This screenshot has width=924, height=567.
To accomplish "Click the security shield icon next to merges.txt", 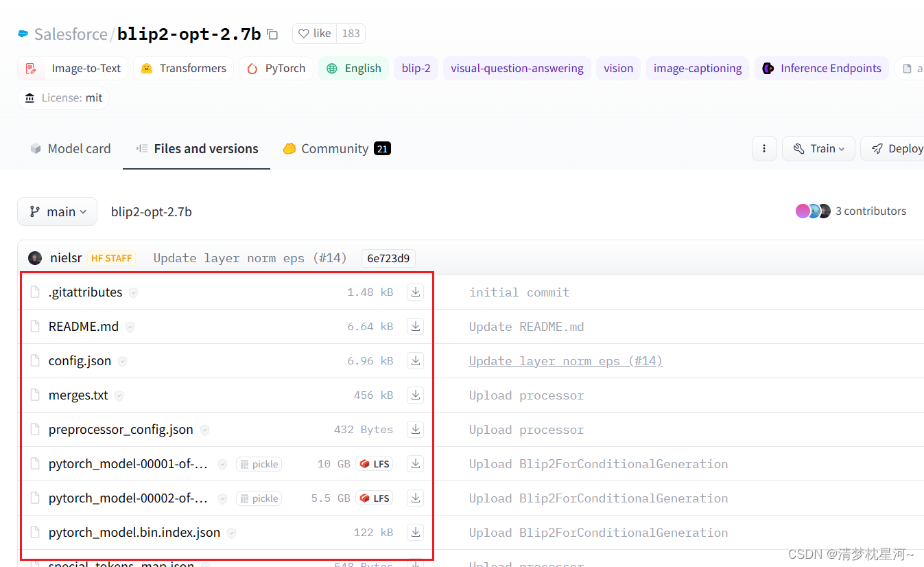I will pyautogui.click(x=119, y=395).
